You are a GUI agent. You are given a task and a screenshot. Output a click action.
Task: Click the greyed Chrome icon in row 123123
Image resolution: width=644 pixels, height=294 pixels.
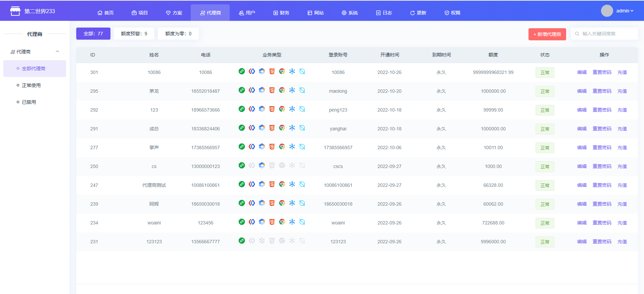pyautogui.click(x=282, y=241)
